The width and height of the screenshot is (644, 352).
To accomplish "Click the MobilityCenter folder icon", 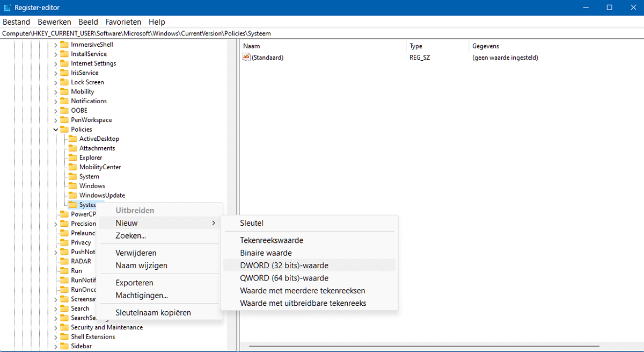I will tap(73, 167).
